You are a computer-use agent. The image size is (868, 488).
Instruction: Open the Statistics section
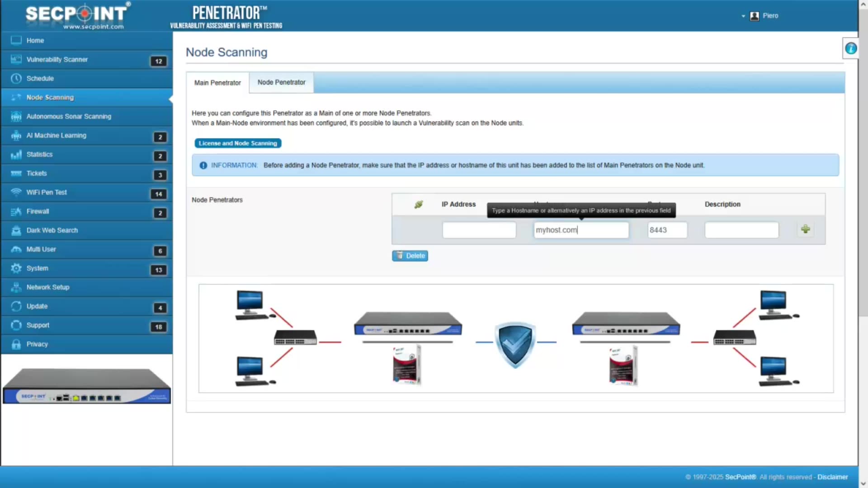39,154
